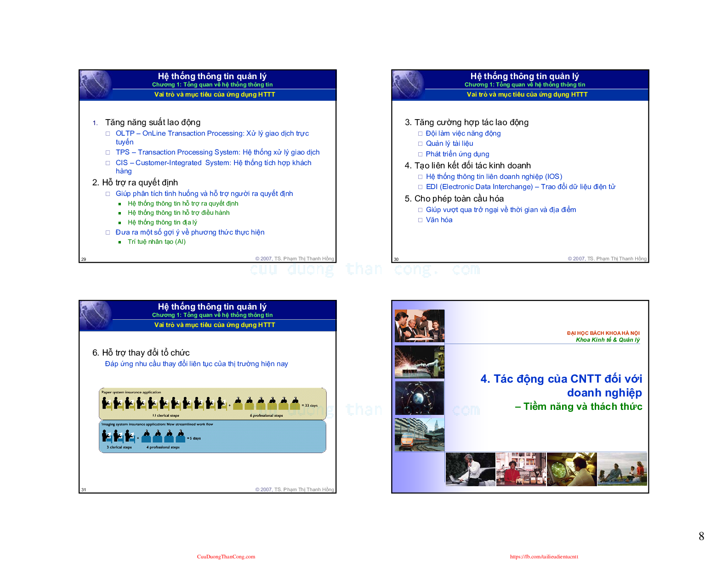Viewport: 728px width, 563px height.
Task: Select the man on phone photo
Action: pos(470,469)
